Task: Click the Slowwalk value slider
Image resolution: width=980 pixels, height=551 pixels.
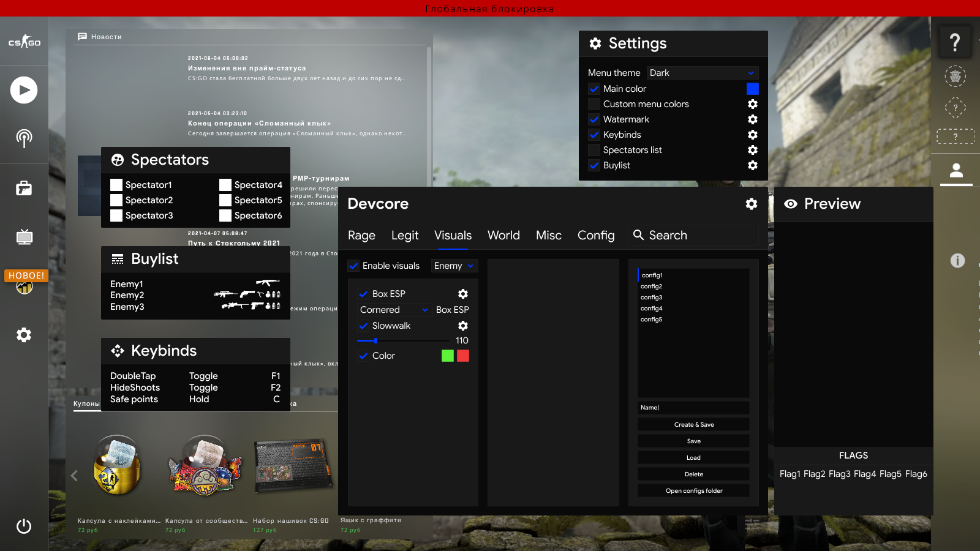Action: [x=403, y=340]
